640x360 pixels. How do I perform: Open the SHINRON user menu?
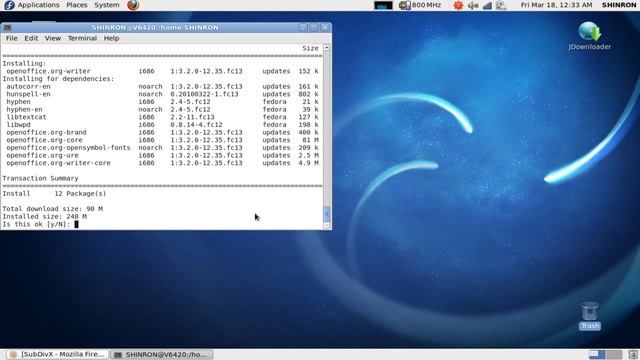[619, 5]
